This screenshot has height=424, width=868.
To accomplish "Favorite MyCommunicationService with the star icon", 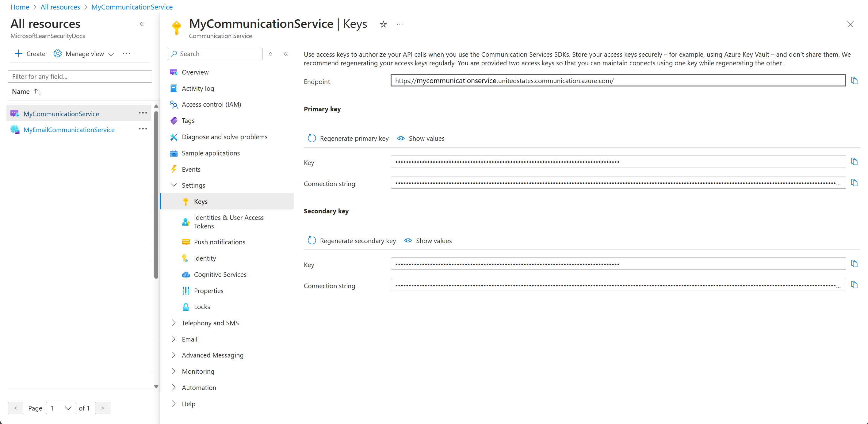I will click(383, 24).
